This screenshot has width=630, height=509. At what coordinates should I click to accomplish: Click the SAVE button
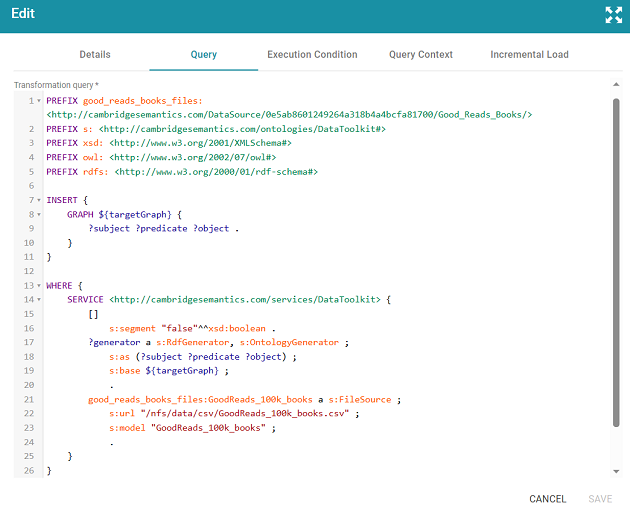600,499
